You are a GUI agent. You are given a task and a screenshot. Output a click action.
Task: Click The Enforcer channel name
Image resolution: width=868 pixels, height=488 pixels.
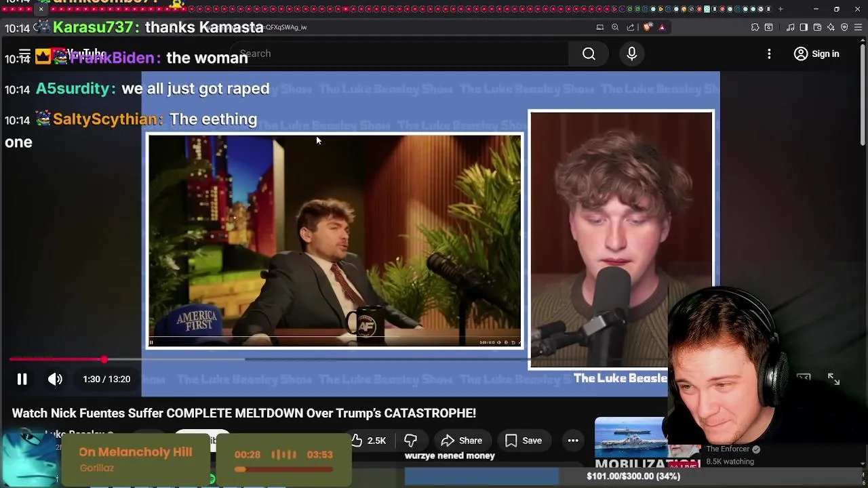[x=728, y=449]
